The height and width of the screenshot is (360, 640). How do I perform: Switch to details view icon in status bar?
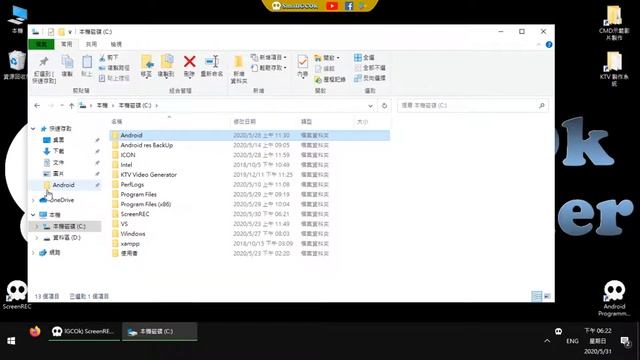pyautogui.click(x=537, y=296)
